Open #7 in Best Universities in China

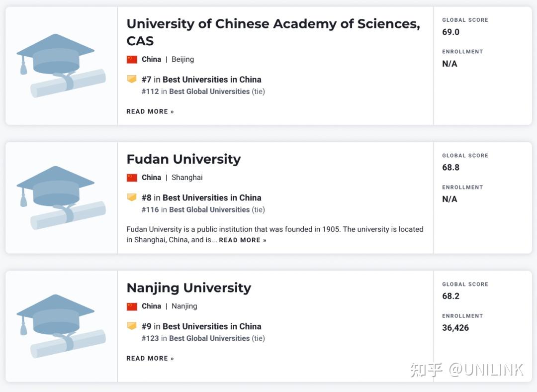click(201, 80)
